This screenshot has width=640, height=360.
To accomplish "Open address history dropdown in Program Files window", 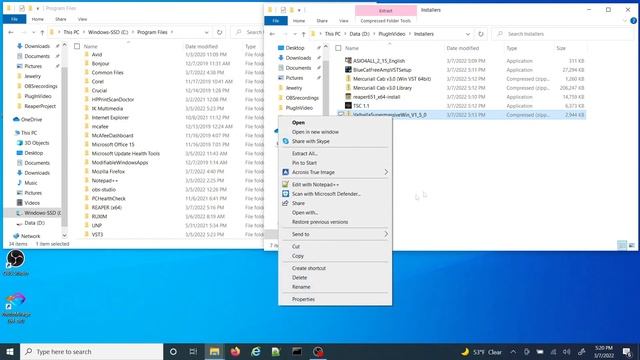I will 207,32.
